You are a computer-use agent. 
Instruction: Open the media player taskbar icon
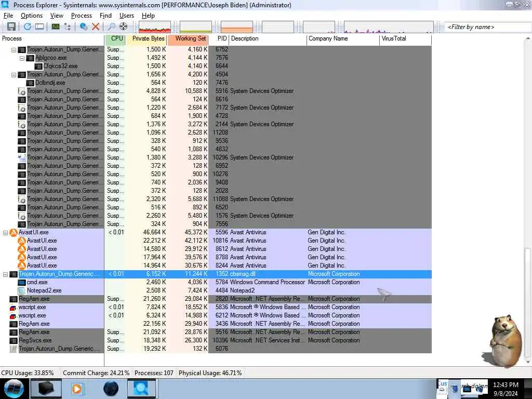pos(77,389)
